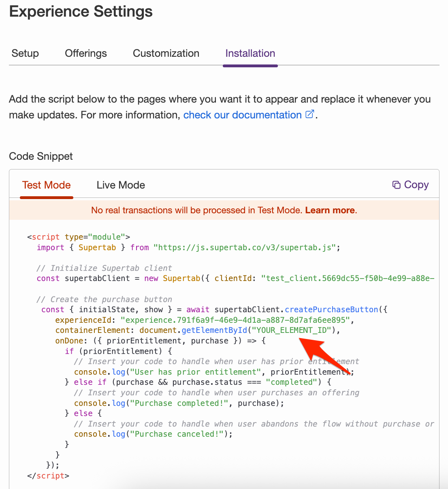Click the external link icon after documentation
This screenshot has width=448, height=489.
310,114
